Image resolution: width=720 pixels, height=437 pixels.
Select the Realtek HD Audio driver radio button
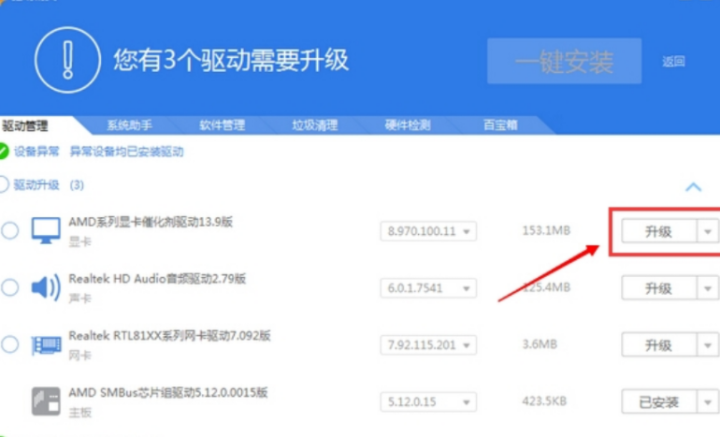click(10, 288)
